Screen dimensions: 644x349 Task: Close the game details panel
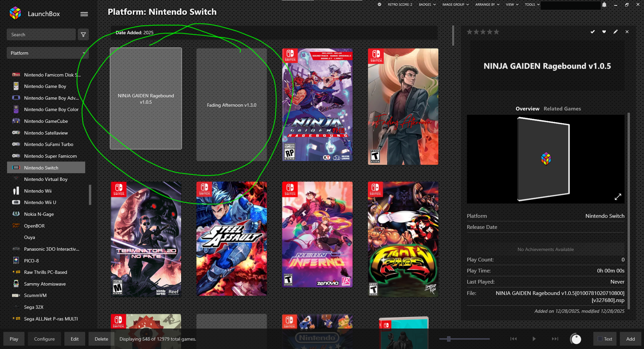click(x=627, y=32)
